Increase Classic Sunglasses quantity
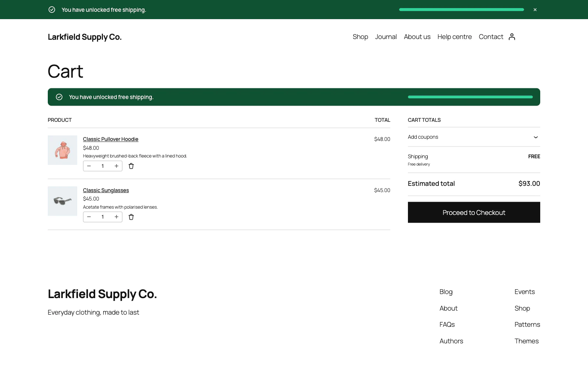 (116, 217)
